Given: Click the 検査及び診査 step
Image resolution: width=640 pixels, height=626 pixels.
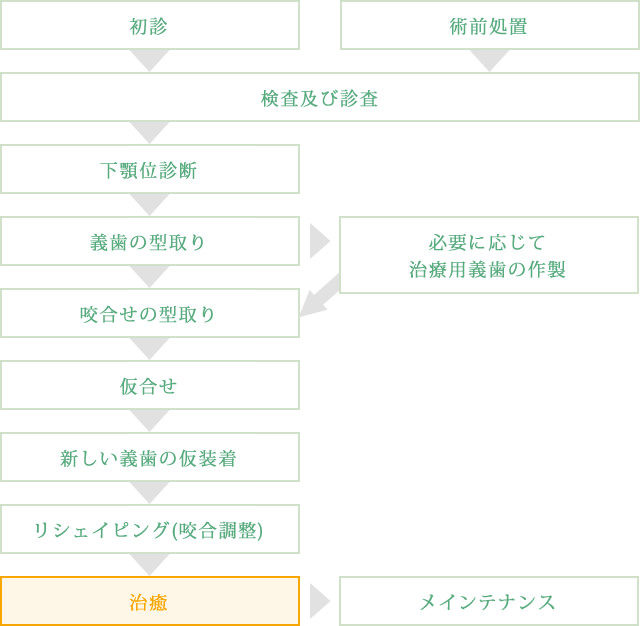Looking at the screenshot, I should point(320,97).
